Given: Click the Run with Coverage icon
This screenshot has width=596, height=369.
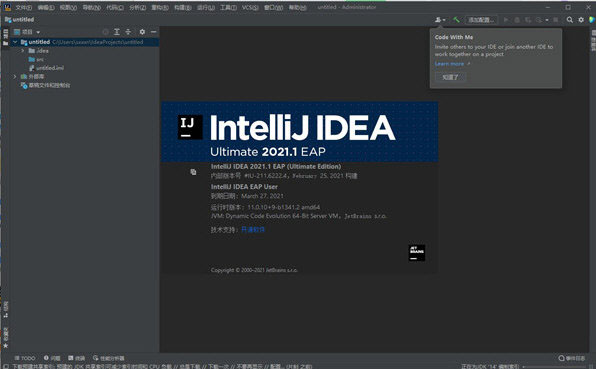Looking at the screenshot, I should click(528, 20).
